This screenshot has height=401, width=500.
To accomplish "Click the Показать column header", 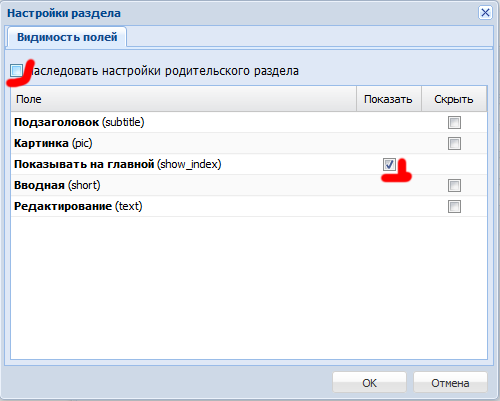I will coord(388,99).
